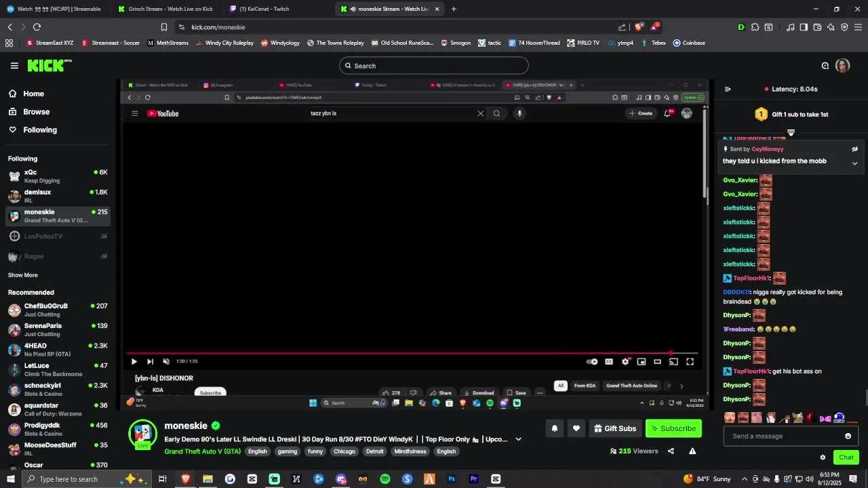
Task: Collapse the chat panel with arrow icon
Action: (728, 89)
